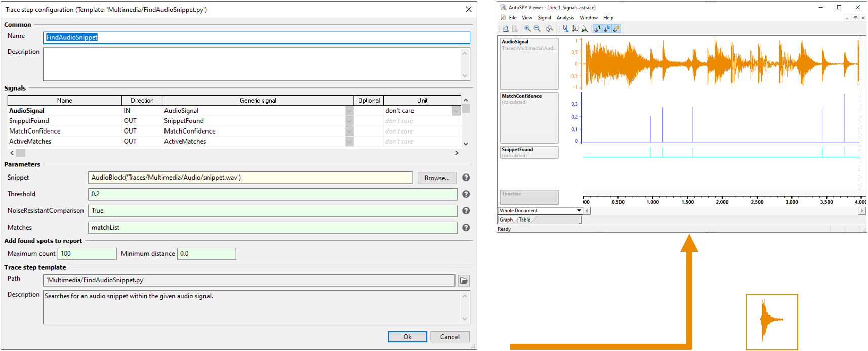868x351 pixels.
Task: Switch to the Graph tab
Action: pos(506,220)
